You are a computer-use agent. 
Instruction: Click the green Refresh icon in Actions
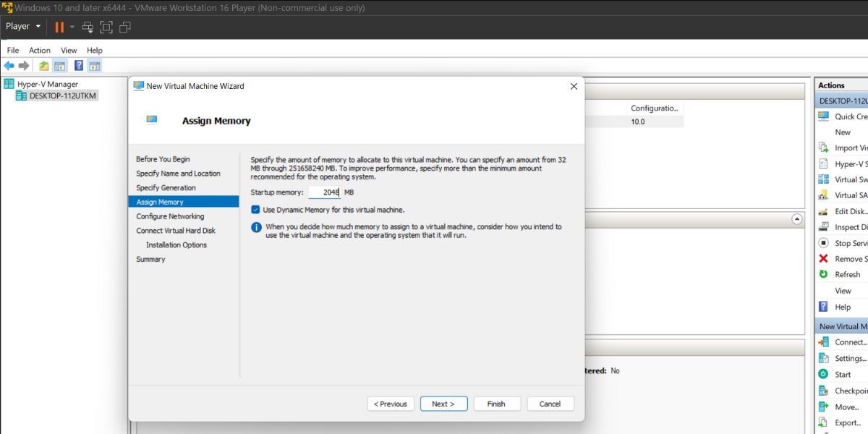click(x=823, y=274)
